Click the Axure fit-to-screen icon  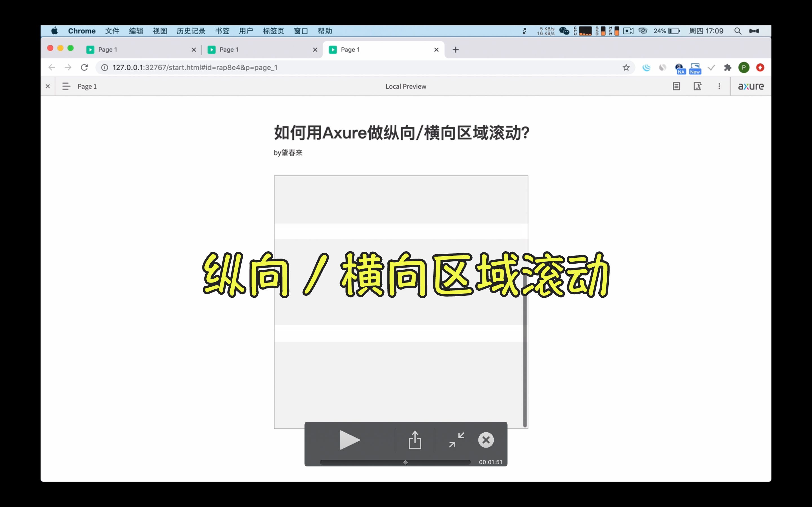[x=698, y=86]
